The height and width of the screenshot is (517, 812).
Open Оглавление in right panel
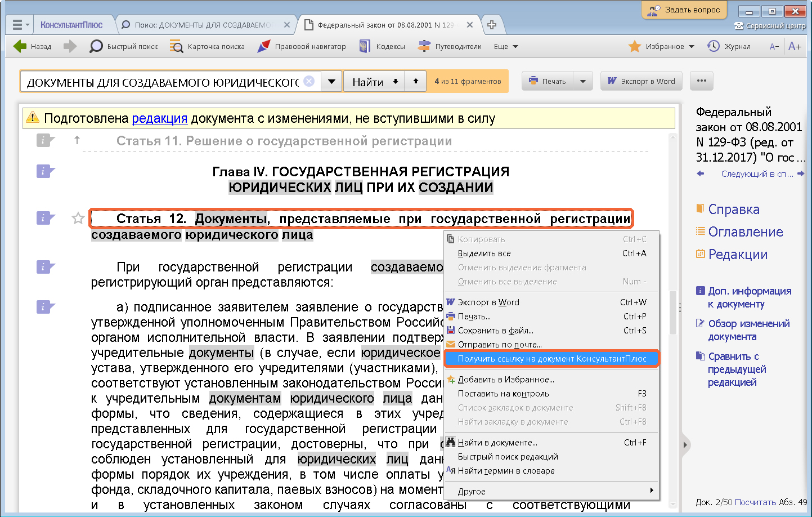tap(739, 232)
